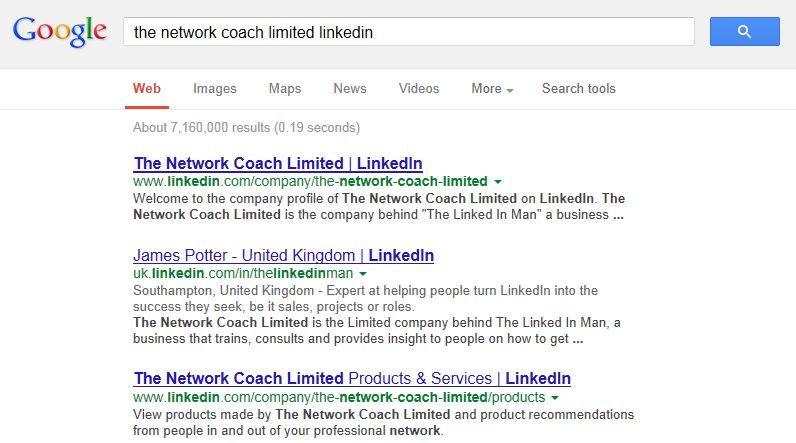Click the results count statistics text
Image resolution: width=796 pixels, height=443 pixels.
point(246,127)
